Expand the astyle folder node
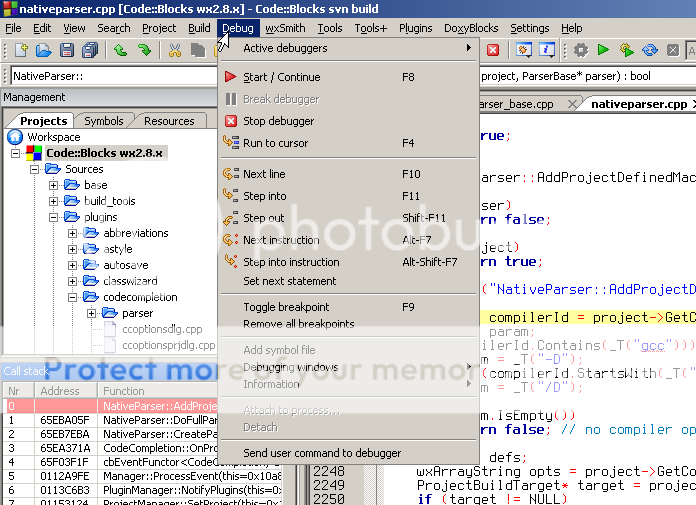The width and height of the screenshot is (696, 505). [72, 249]
